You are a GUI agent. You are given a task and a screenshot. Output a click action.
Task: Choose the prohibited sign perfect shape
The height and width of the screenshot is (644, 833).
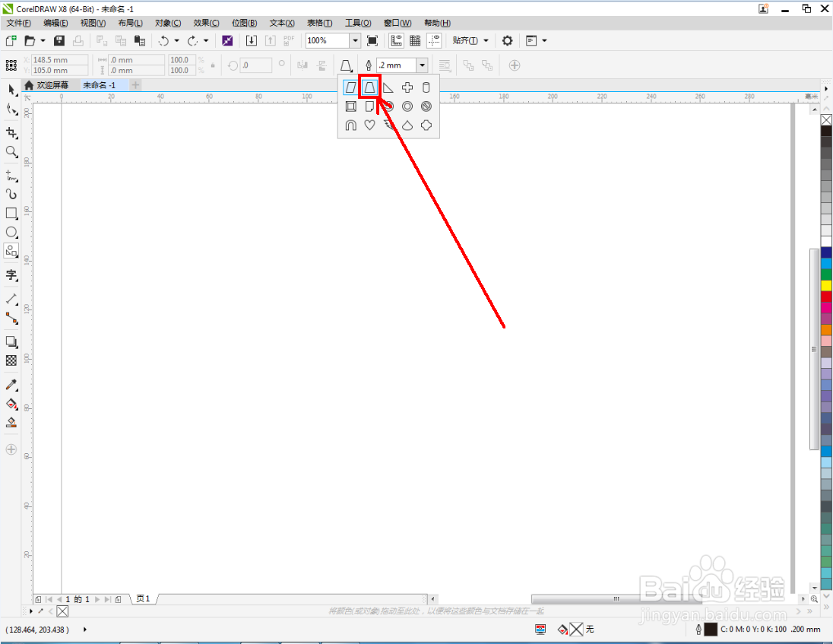pos(426,106)
